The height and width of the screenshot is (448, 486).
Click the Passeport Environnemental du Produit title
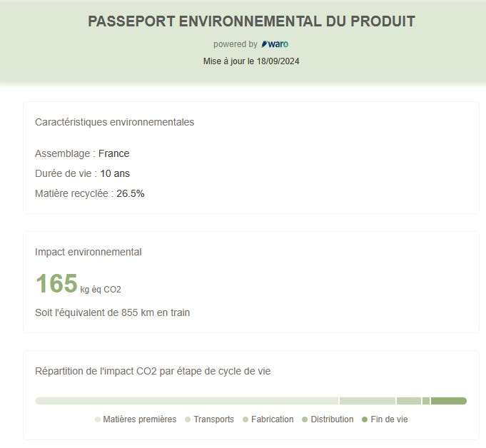[x=251, y=21]
